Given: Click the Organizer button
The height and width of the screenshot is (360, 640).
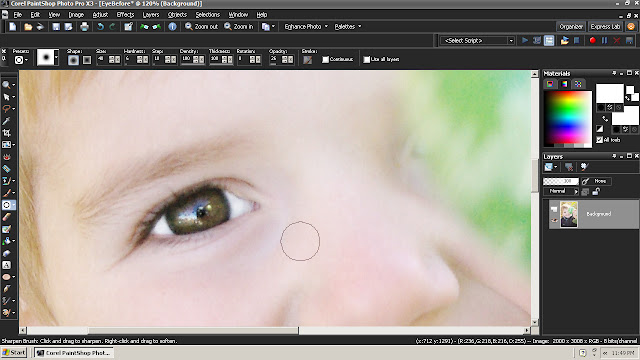Looking at the screenshot, I should [571, 27].
